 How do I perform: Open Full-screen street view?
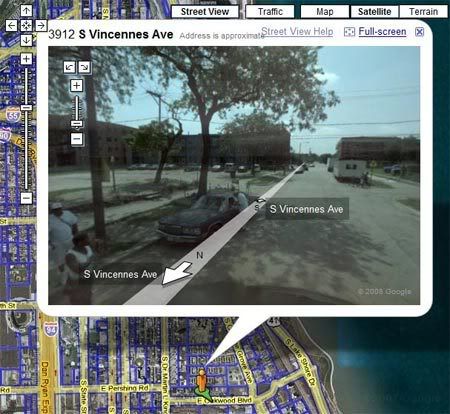tap(382, 32)
